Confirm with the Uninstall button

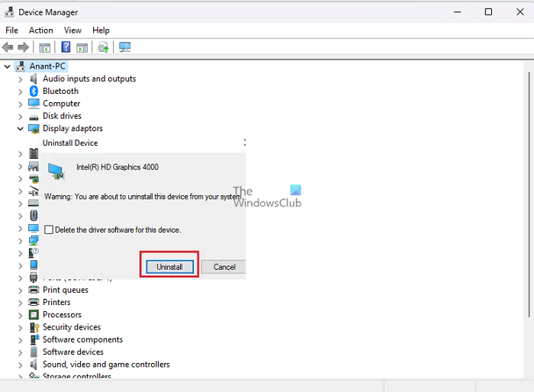tap(169, 267)
